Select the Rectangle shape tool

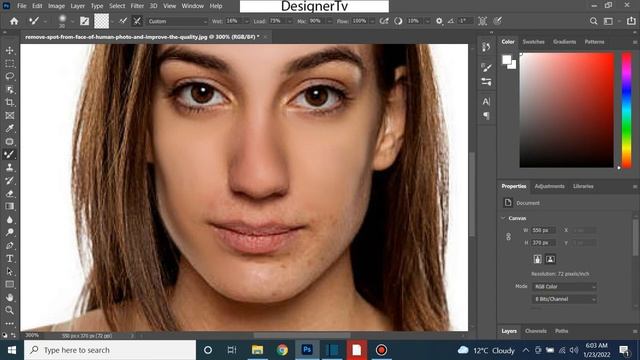click(9, 284)
